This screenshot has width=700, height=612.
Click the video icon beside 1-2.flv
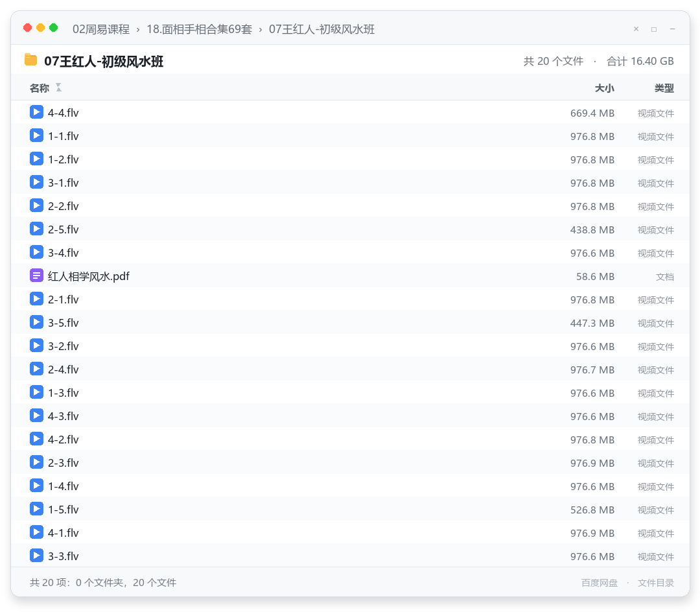coord(36,158)
